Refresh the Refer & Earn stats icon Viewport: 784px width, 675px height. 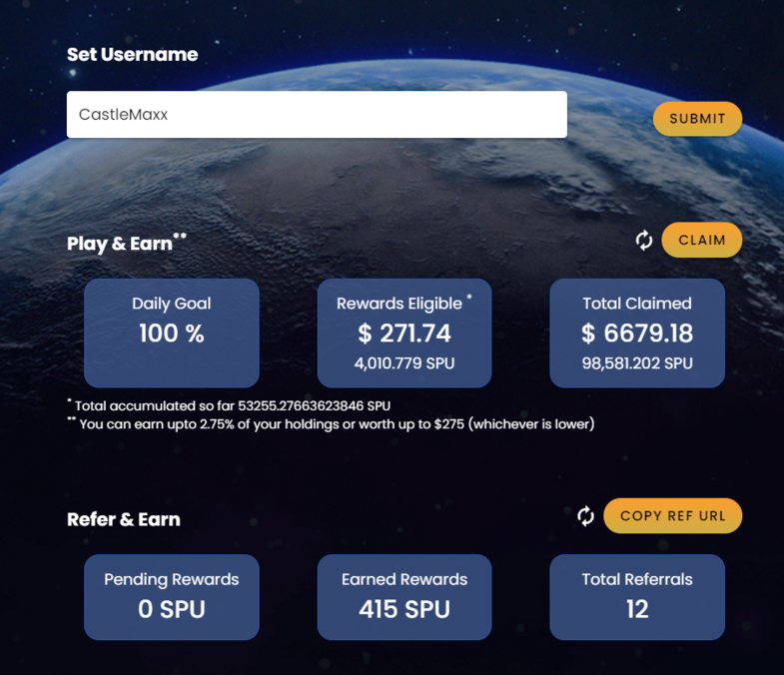[585, 516]
